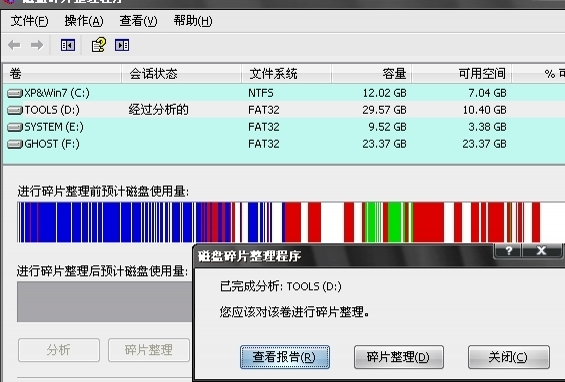Open the Properties help toolbar icon
This screenshot has width=565, height=382.
click(x=98, y=45)
